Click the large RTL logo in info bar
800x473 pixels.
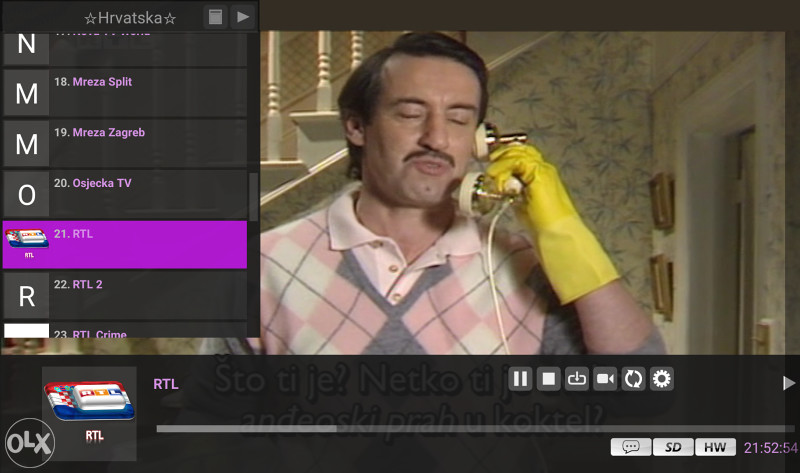(89, 412)
